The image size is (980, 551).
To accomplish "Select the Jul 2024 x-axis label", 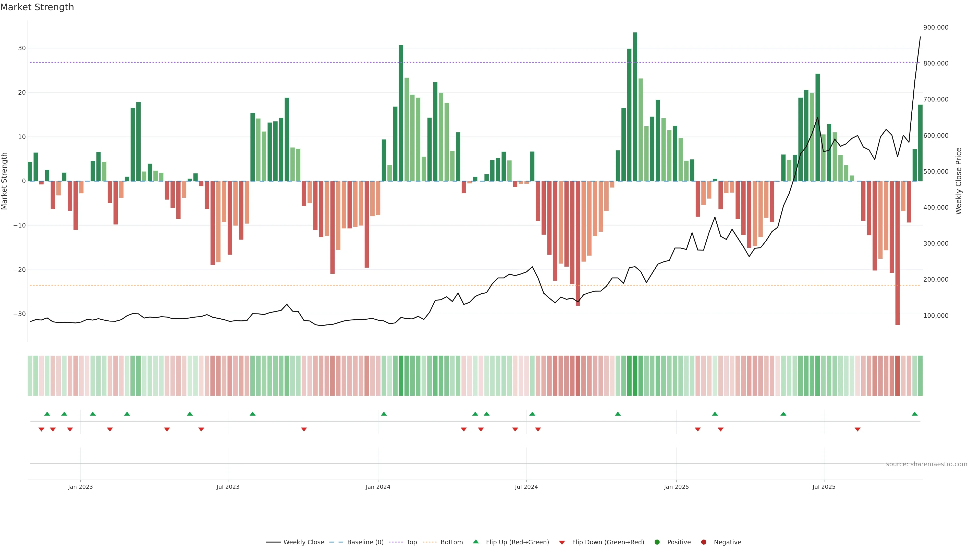I will 526,487.
